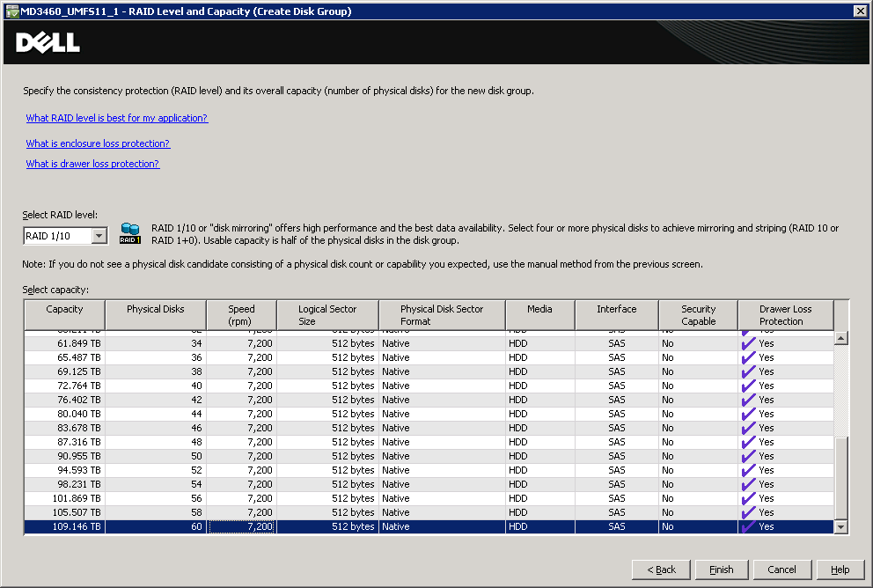Image resolution: width=873 pixels, height=588 pixels.
Task: Go back with the Back button
Action: pos(661,570)
